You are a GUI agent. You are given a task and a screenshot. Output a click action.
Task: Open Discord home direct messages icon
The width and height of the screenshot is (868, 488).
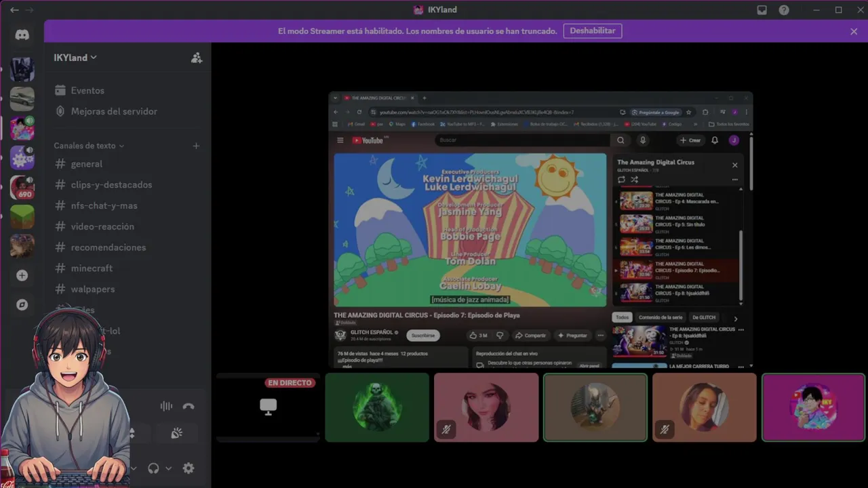22,35
